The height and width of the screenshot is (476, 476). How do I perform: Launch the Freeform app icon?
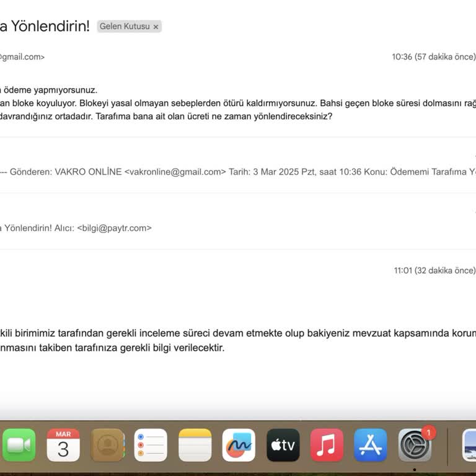(239, 445)
